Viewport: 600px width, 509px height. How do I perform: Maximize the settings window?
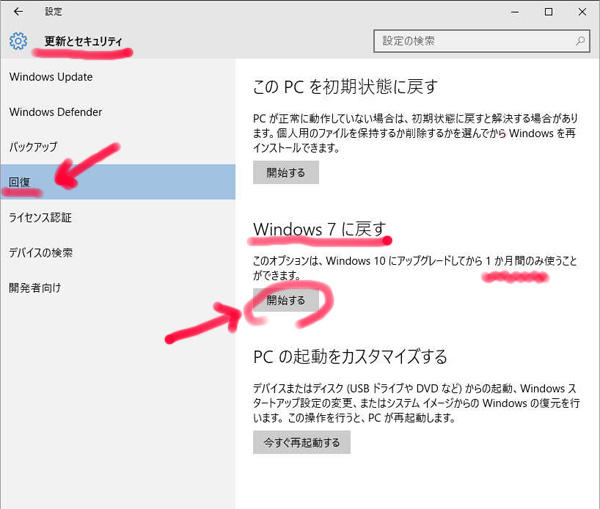click(548, 12)
